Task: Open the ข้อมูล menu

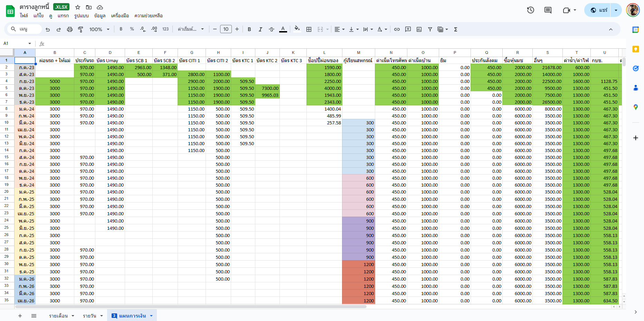Action: click(x=100, y=16)
